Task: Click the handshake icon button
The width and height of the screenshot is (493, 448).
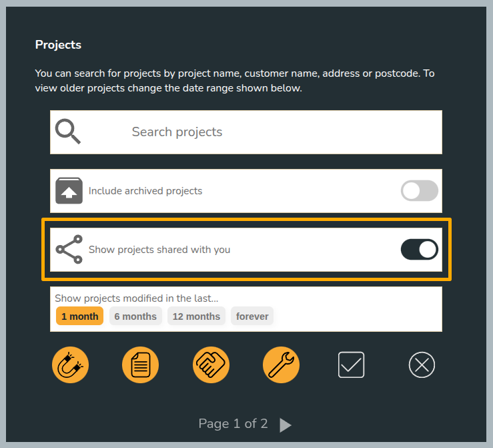Action: click(x=211, y=365)
